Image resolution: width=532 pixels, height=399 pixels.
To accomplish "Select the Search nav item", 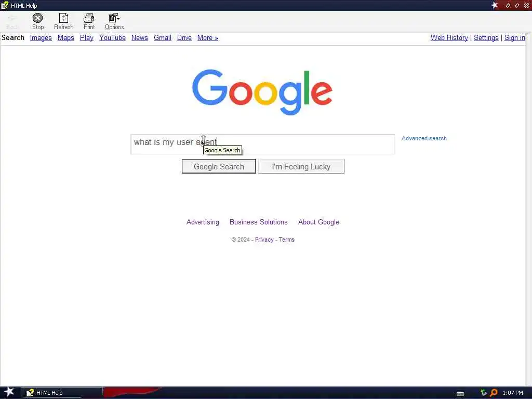I will [13, 37].
